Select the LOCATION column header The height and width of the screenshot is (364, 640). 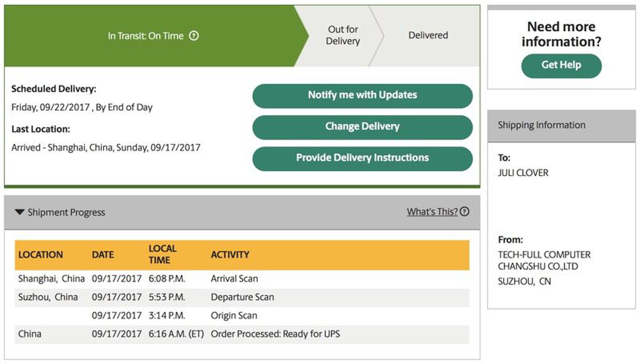41,254
